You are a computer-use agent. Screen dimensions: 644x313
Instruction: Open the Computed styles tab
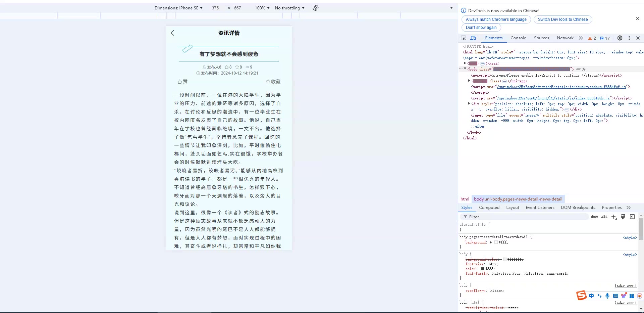[489, 208]
